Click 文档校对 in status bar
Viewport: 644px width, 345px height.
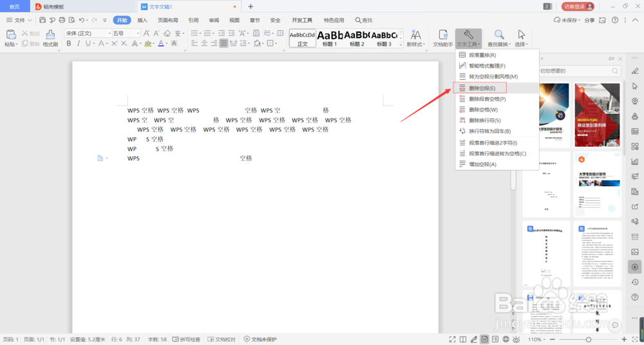coord(222,340)
